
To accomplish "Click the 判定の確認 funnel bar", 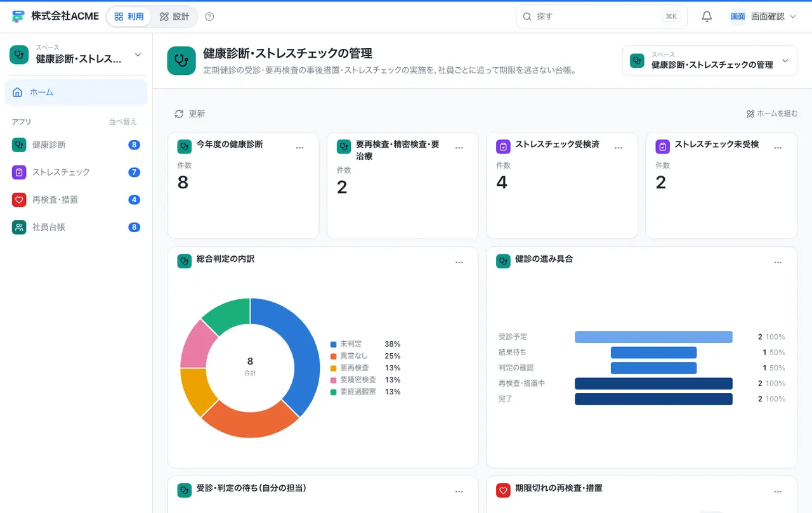I will coord(653,368).
